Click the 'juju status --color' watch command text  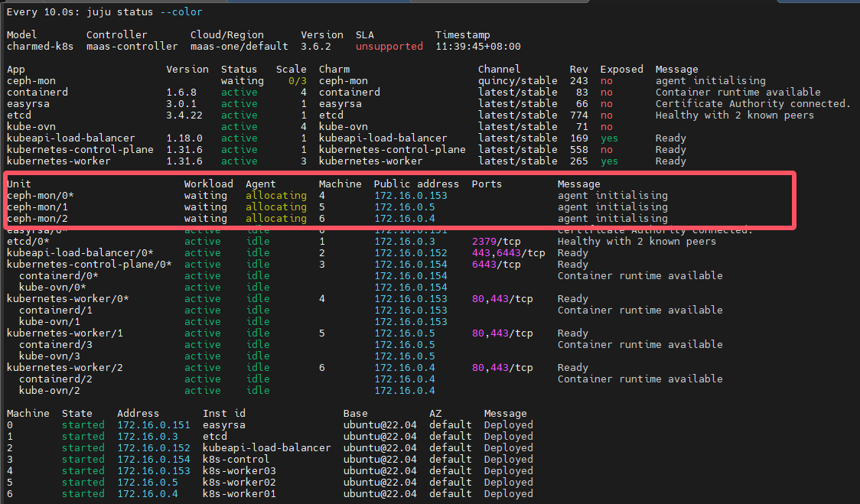click(x=145, y=12)
